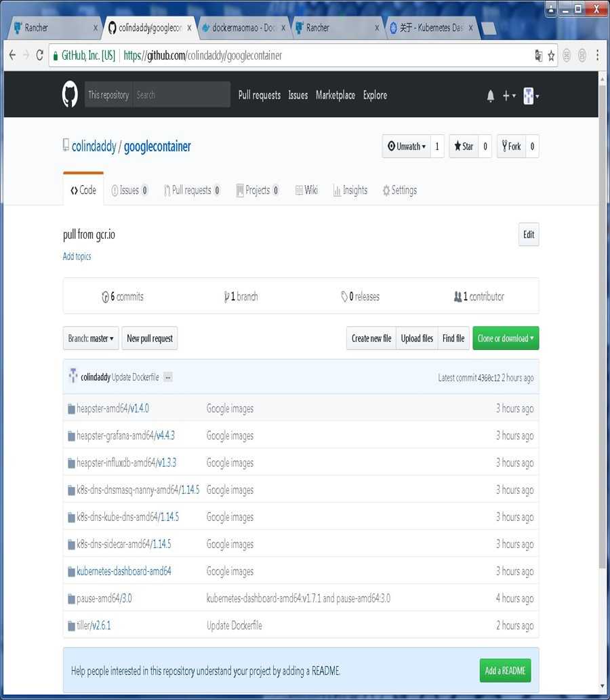Switch to the repo Pull requests tab

tap(192, 190)
